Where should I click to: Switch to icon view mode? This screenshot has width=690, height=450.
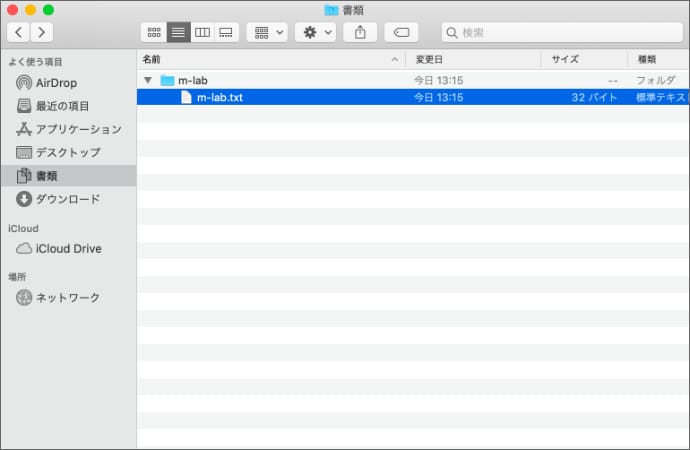(153, 32)
